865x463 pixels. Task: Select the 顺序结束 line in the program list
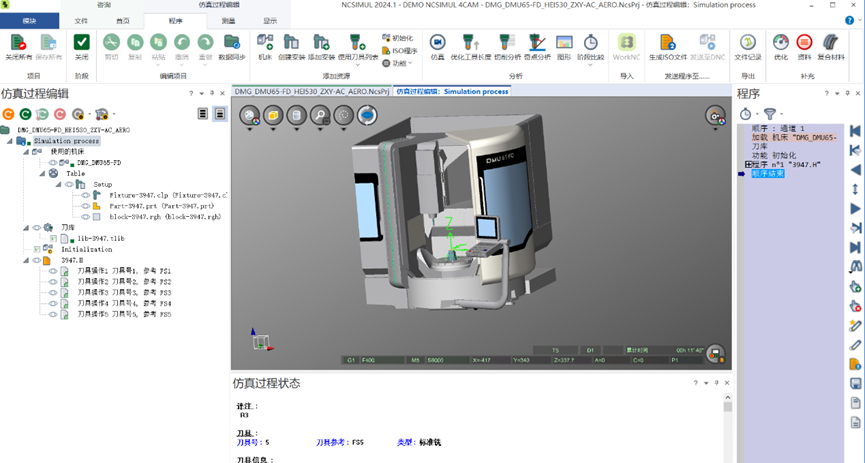coord(768,174)
